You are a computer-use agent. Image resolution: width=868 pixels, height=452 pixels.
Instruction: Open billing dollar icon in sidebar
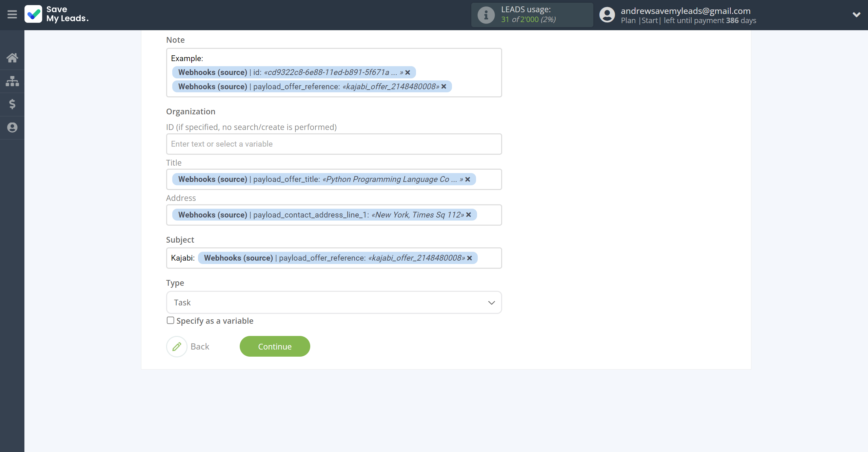12,104
